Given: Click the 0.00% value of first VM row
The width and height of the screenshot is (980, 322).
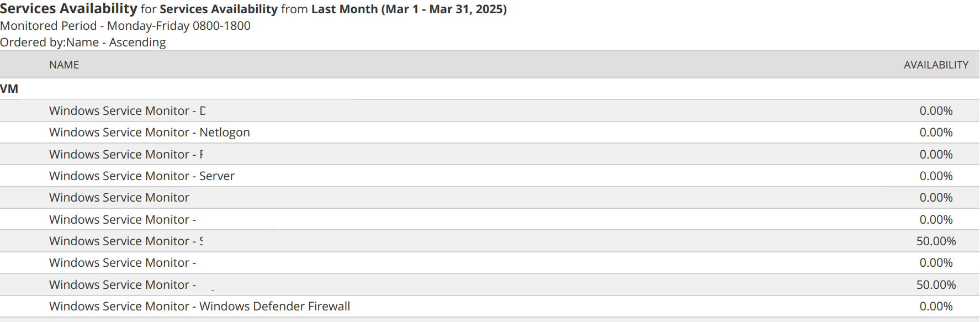Looking at the screenshot, I should point(936,111).
